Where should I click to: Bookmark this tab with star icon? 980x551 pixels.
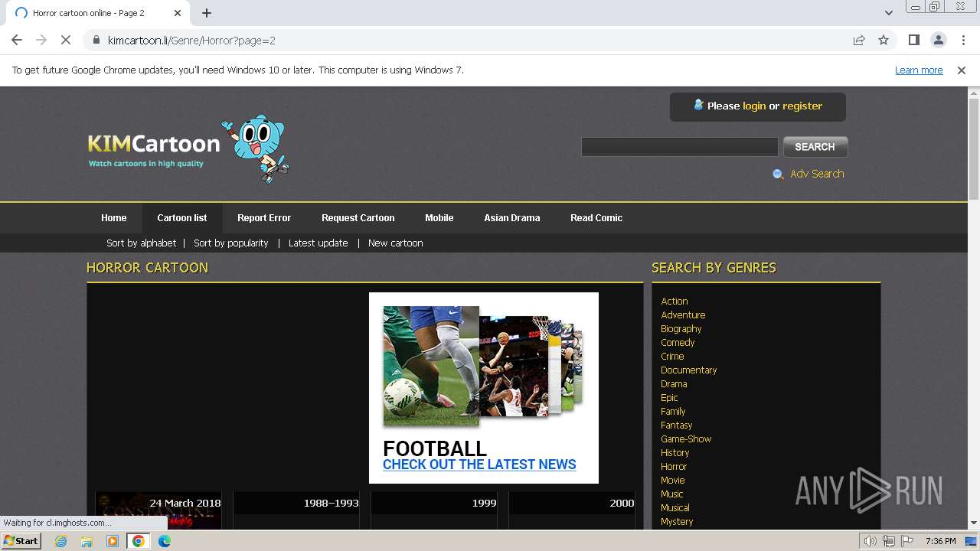884,40
